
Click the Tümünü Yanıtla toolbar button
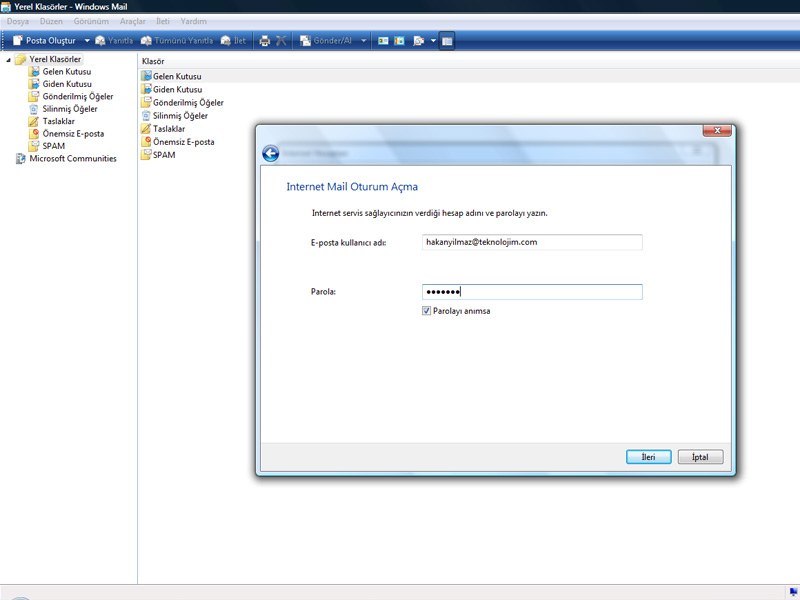click(177, 41)
